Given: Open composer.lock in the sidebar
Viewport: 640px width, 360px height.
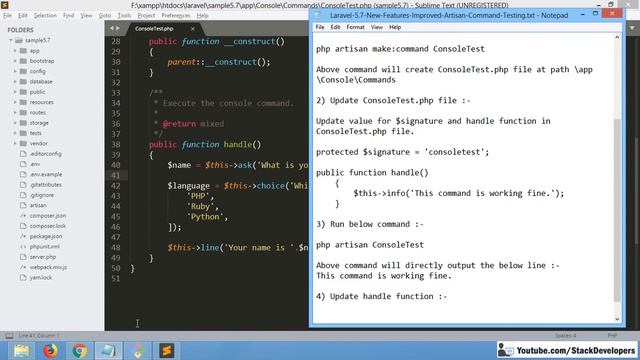Looking at the screenshot, I should click(47, 226).
